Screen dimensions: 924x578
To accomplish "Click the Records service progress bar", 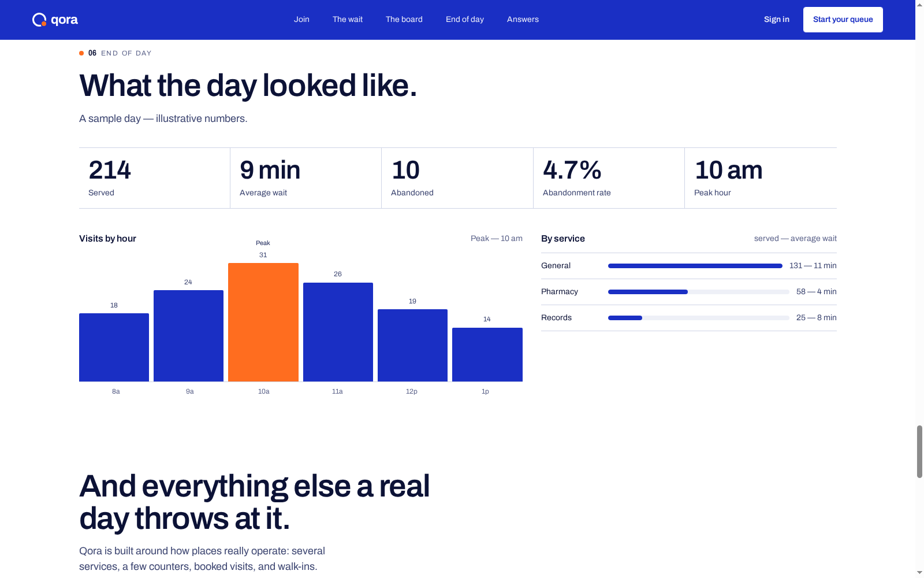I will click(x=699, y=318).
